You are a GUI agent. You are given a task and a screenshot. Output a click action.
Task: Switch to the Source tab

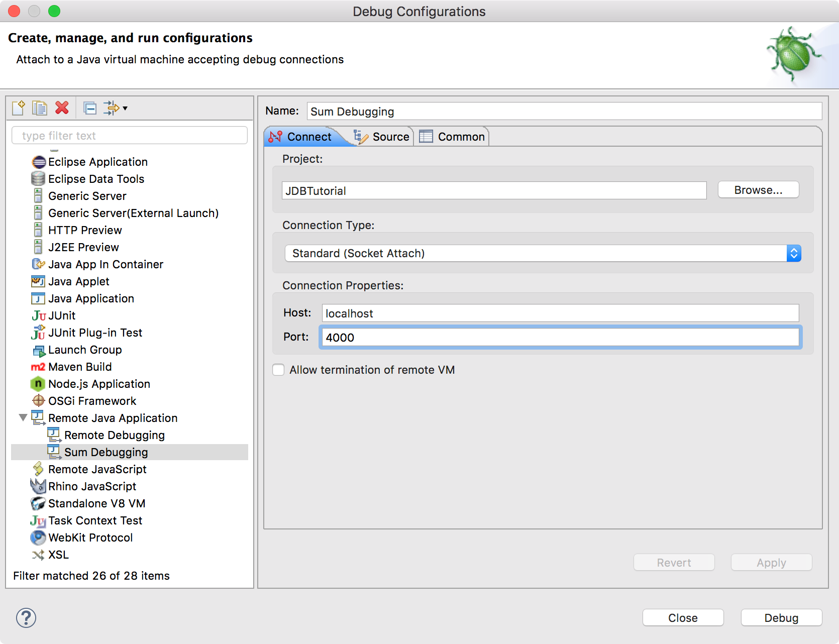(382, 137)
